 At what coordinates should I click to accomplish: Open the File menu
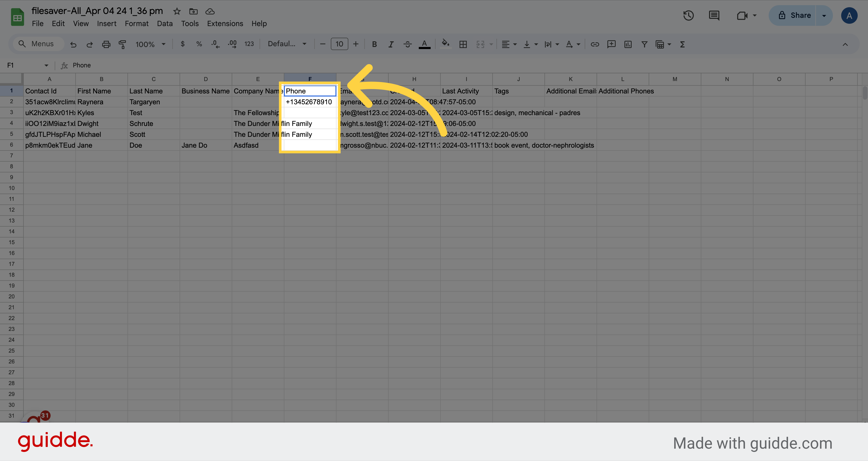pos(38,23)
